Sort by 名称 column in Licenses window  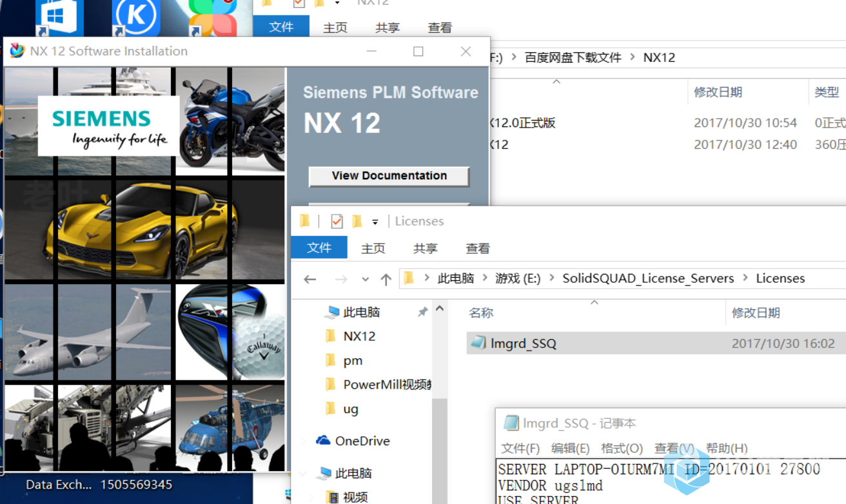pos(481,313)
